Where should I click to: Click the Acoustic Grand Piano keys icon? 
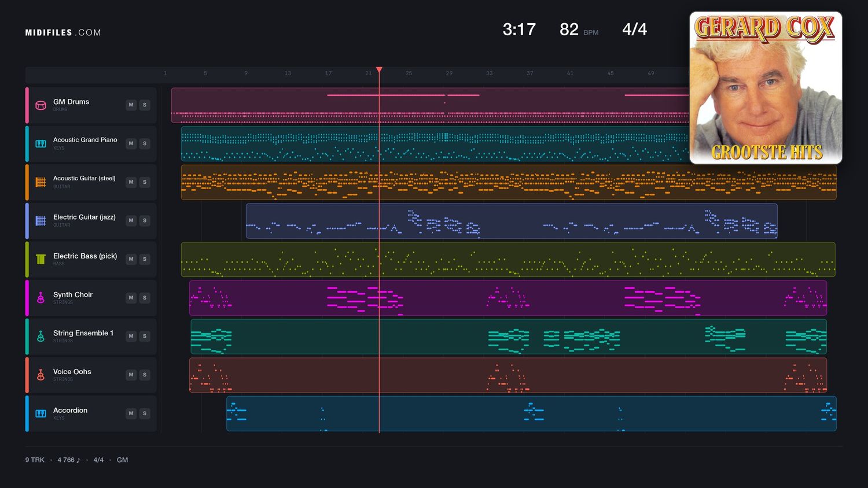(x=41, y=143)
